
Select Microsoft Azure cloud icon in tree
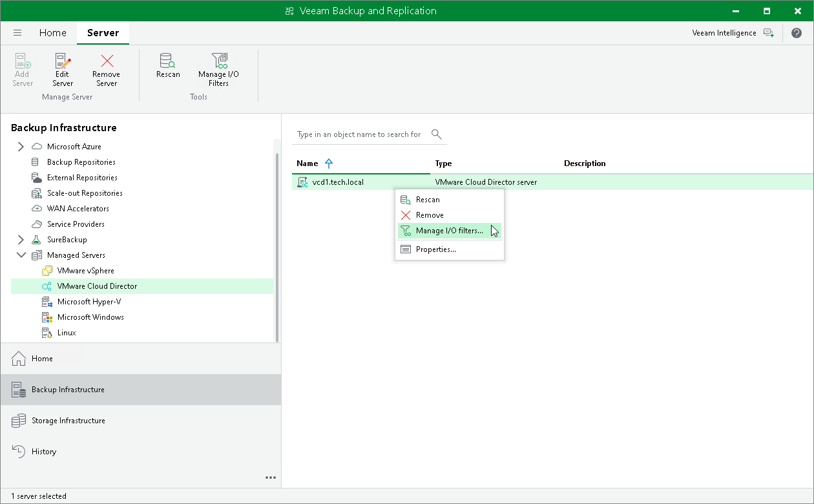(37, 147)
